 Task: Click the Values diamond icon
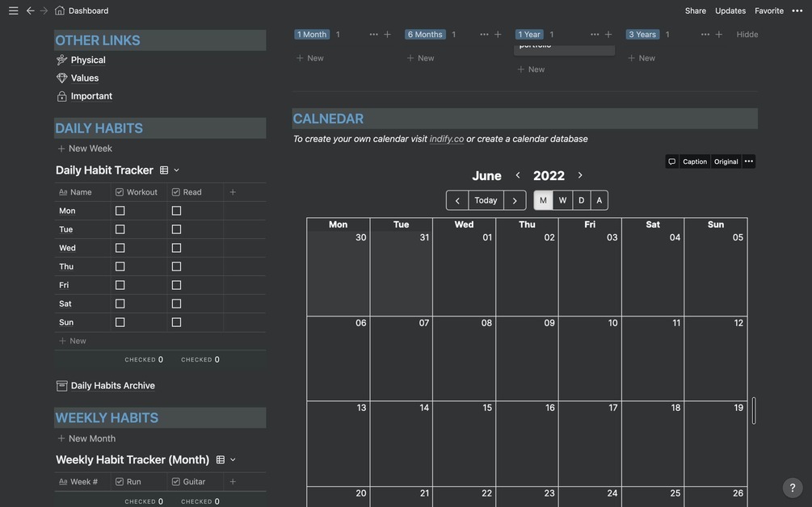[61, 78]
